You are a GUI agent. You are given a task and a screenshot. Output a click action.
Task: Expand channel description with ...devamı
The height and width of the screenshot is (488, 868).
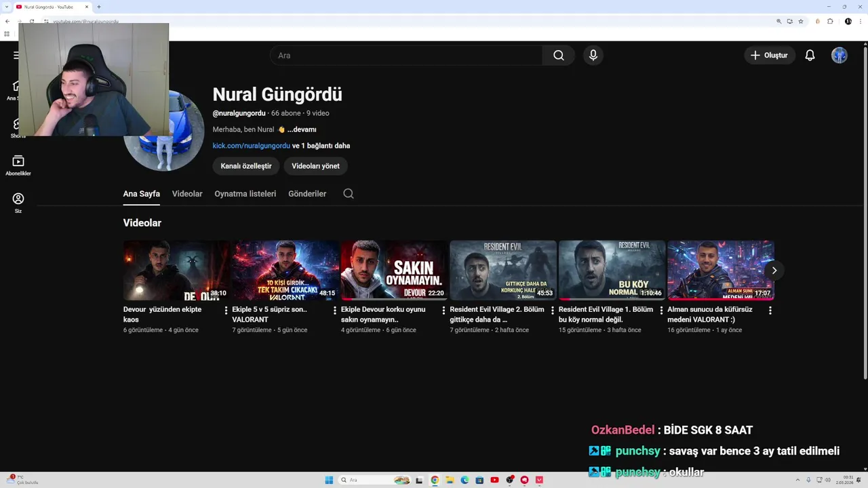coord(302,129)
